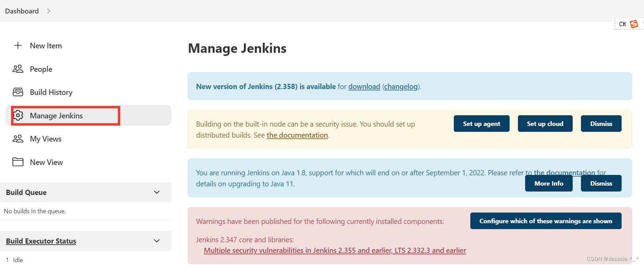Click Configure which of these warnings are shown

[546, 221]
